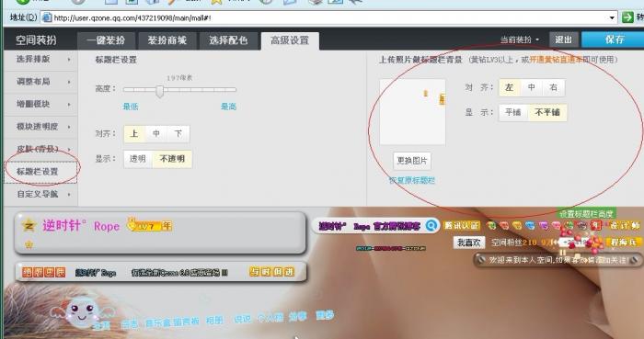Expand the 皮肤(背景) sidebar arrow
This screenshot has height=339, width=644.
(69, 149)
